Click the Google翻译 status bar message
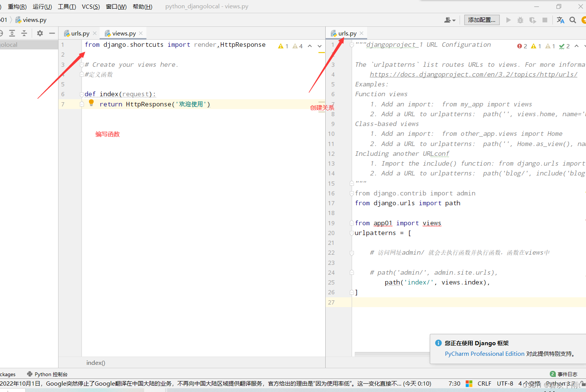 coord(215,383)
